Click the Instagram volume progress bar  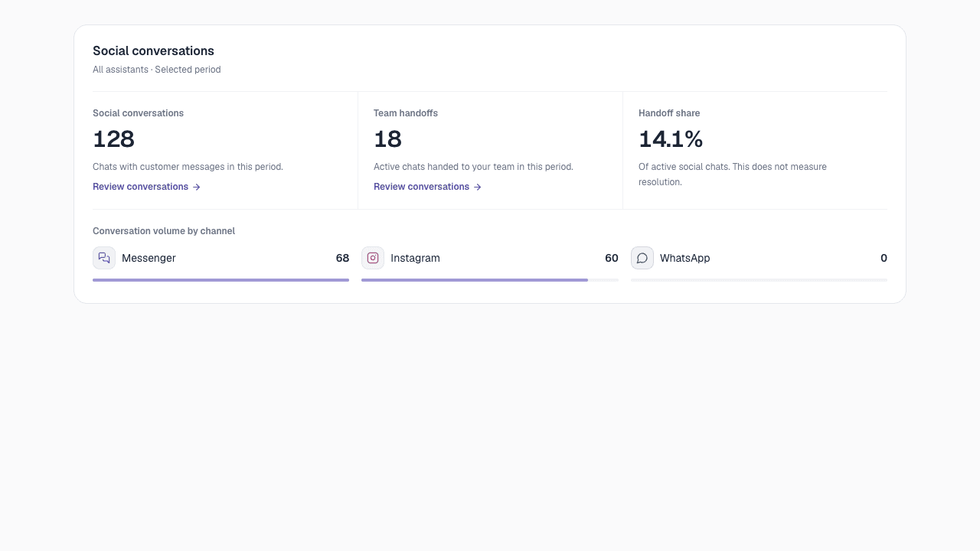490,280
